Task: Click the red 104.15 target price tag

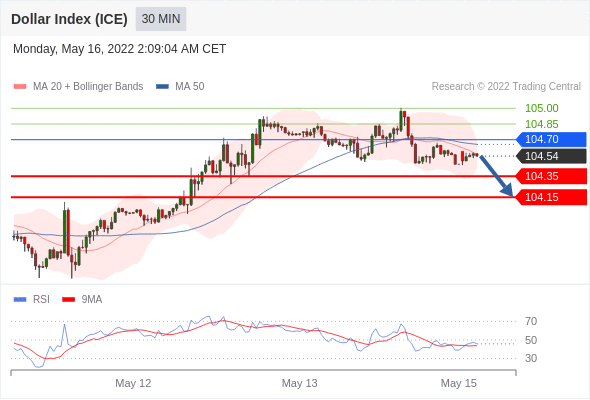Action: coord(551,197)
